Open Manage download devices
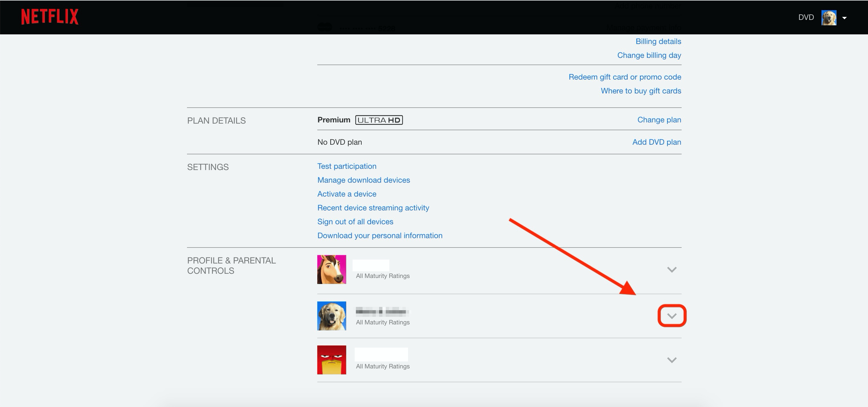The height and width of the screenshot is (407, 868). point(363,180)
